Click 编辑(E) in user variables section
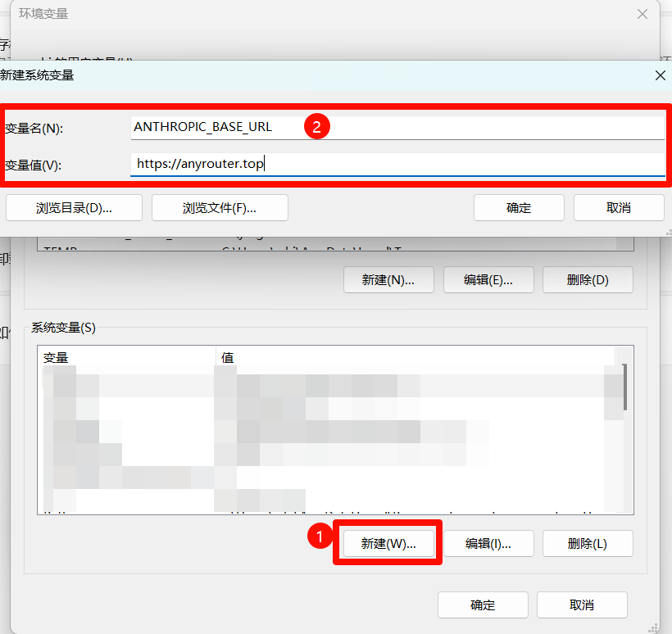Image resolution: width=672 pixels, height=634 pixels. coord(488,280)
